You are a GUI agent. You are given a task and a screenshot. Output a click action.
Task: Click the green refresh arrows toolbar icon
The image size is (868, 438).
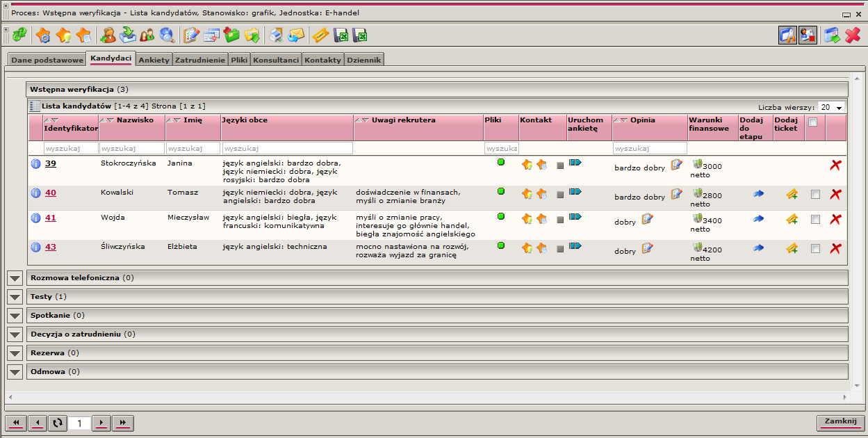coord(19,35)
